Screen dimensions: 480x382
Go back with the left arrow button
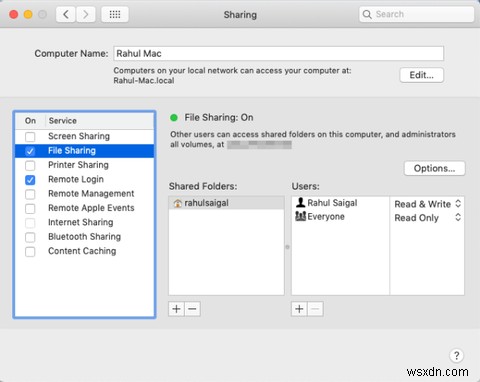click(66, 14)
